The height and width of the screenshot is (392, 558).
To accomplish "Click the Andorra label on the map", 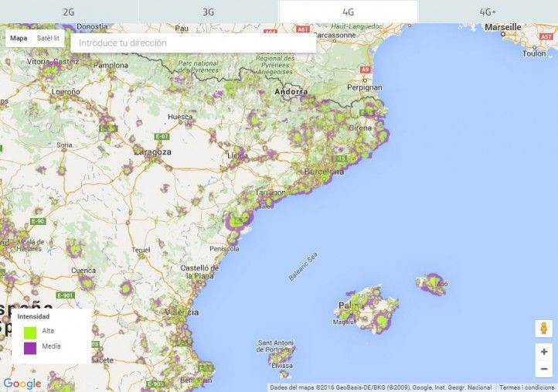I will tap(291, 92).
